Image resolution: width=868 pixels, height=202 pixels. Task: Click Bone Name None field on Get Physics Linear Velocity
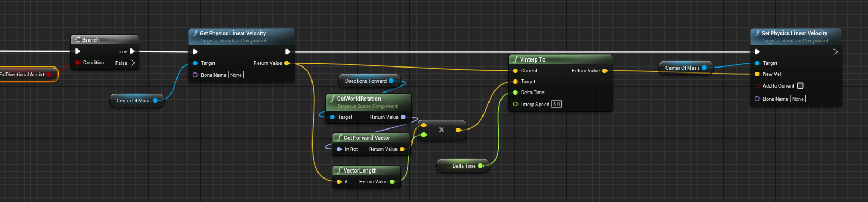tap(236, 75)
